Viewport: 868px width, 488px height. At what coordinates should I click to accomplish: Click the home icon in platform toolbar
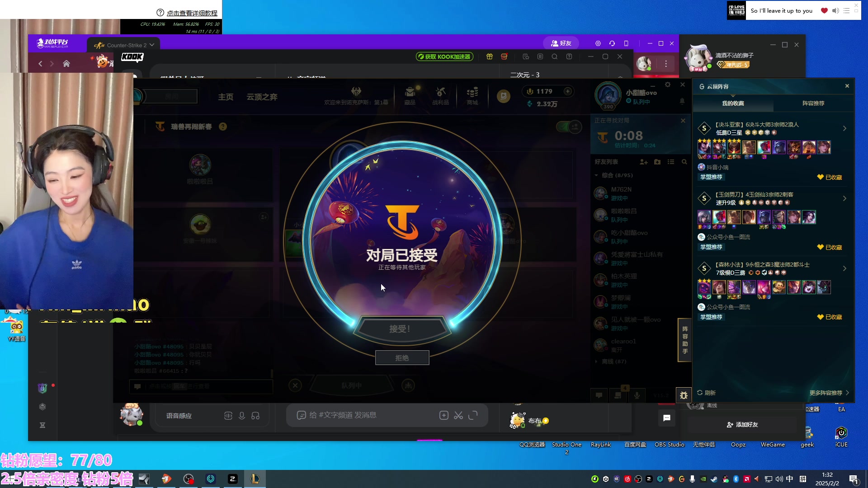pos(66,64)
